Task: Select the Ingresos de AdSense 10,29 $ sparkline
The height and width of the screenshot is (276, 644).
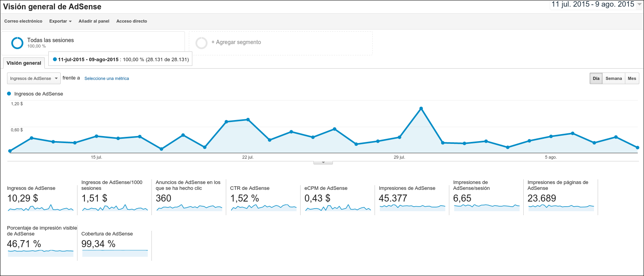Action: pyautogui.click(x=40, y=208)
